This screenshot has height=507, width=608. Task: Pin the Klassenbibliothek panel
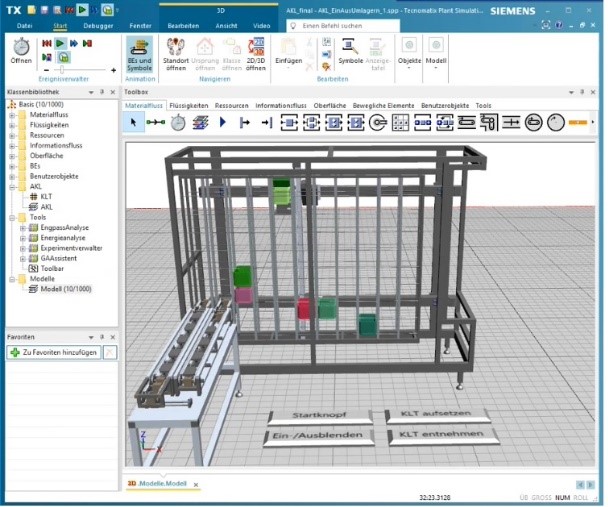(x=102, y=92)
